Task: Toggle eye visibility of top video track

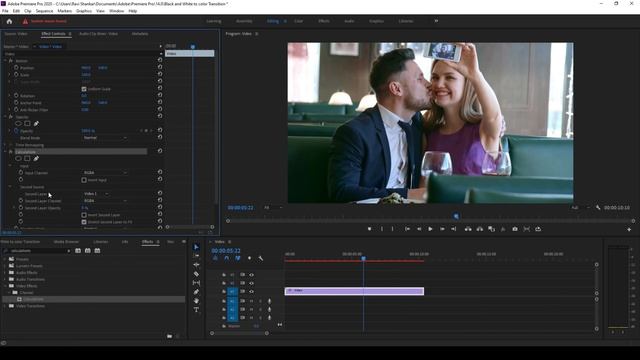Action: pos(251,275)
